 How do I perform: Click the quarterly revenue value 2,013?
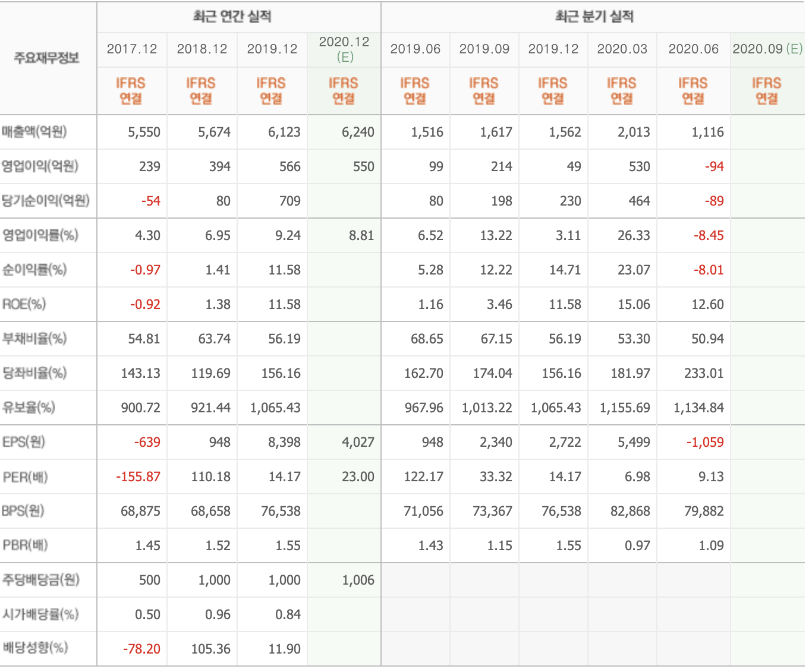pyautogui.click(x=634, y=132)
